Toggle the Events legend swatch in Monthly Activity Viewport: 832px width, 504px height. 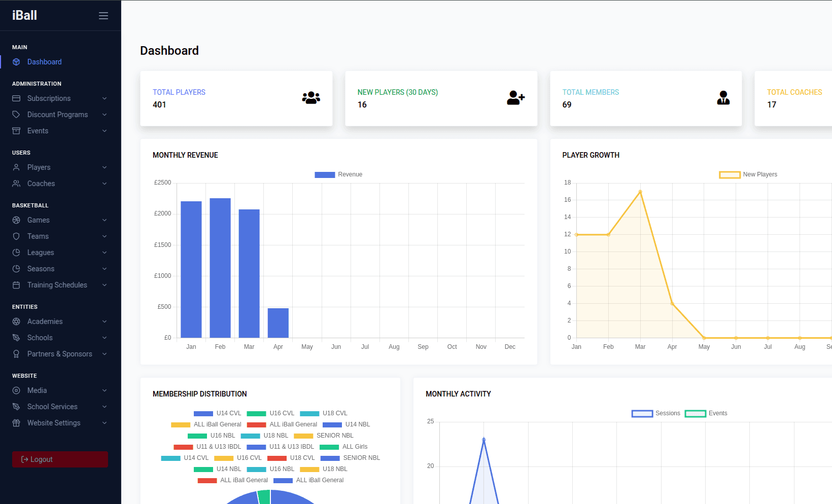click(695, 413)
